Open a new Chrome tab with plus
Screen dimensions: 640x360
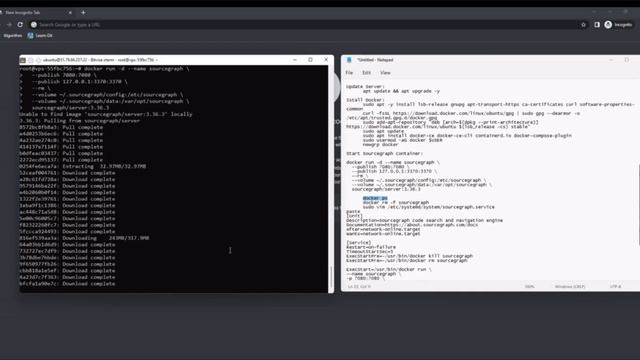point(83,13)
